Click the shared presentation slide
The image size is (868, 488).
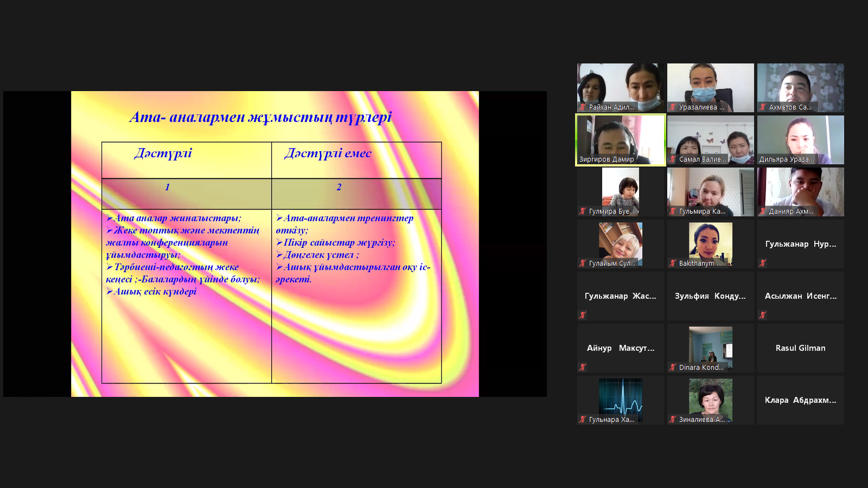[275, 244]
